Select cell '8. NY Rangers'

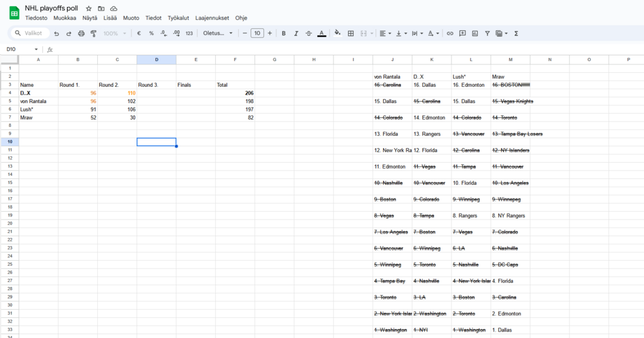point(511,216)
